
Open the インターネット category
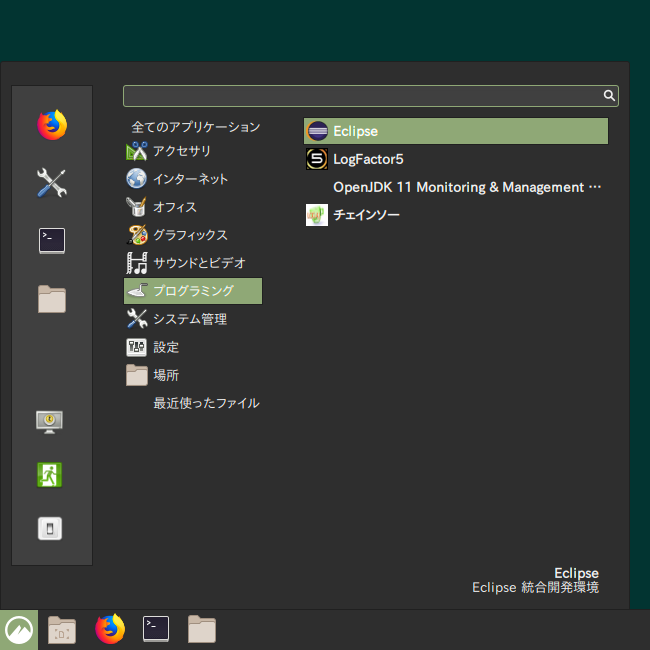193,179
